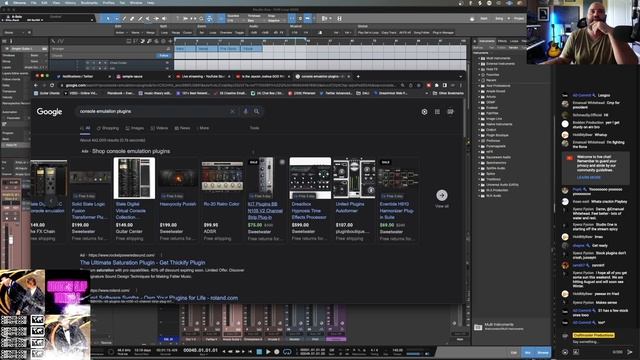The height and width of the screenshot is (360, 640).
Task: Open the Google apps grid icon
Action: pyautogui.click(x=437, y=111)
